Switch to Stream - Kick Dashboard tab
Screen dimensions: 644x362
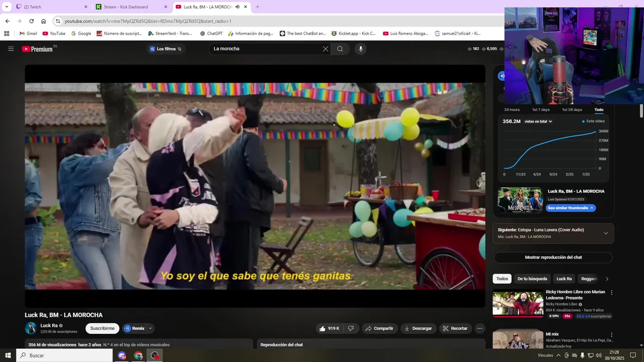click(131, 7)
